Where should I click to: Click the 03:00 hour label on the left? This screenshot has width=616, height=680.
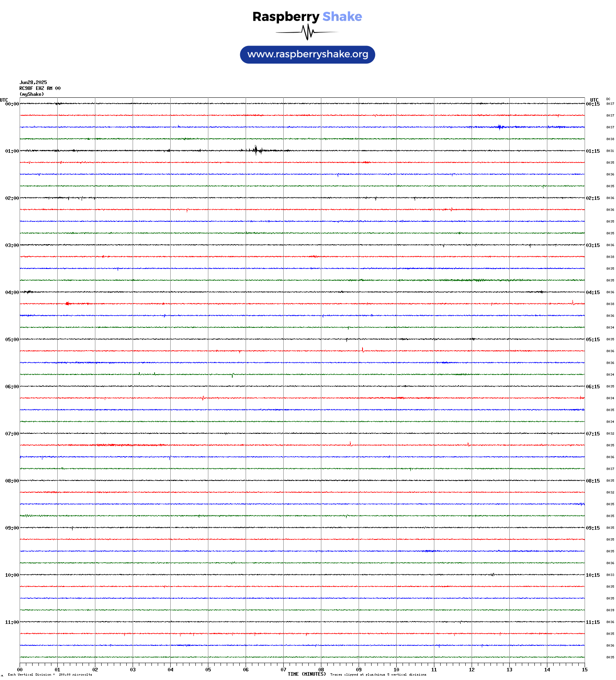coord(12,245)
